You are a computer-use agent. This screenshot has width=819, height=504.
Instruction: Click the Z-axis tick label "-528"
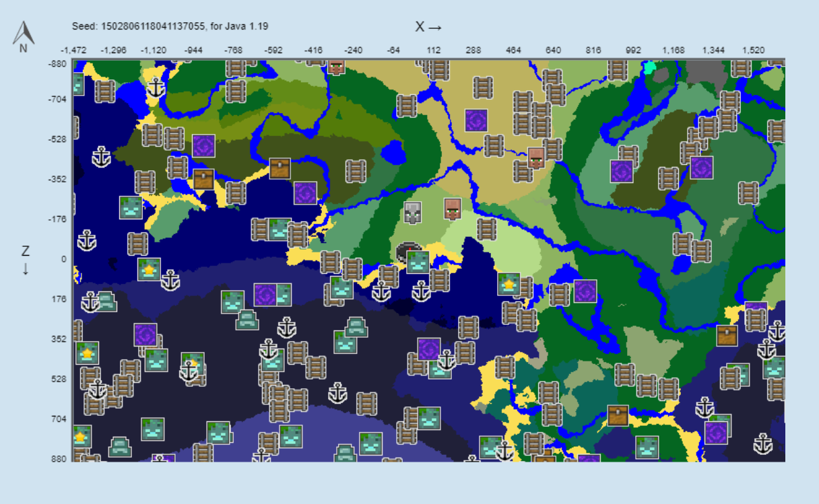[57, 139]
